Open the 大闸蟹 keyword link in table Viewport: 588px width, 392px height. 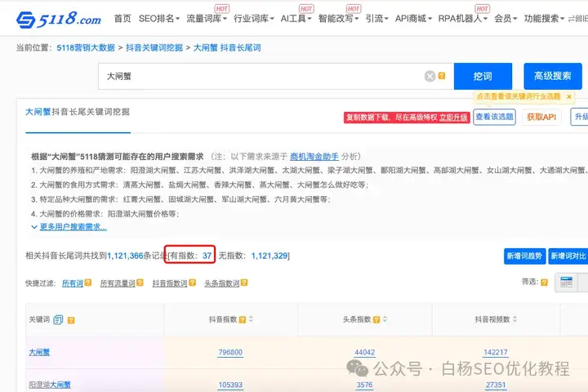tap(39, 353)
